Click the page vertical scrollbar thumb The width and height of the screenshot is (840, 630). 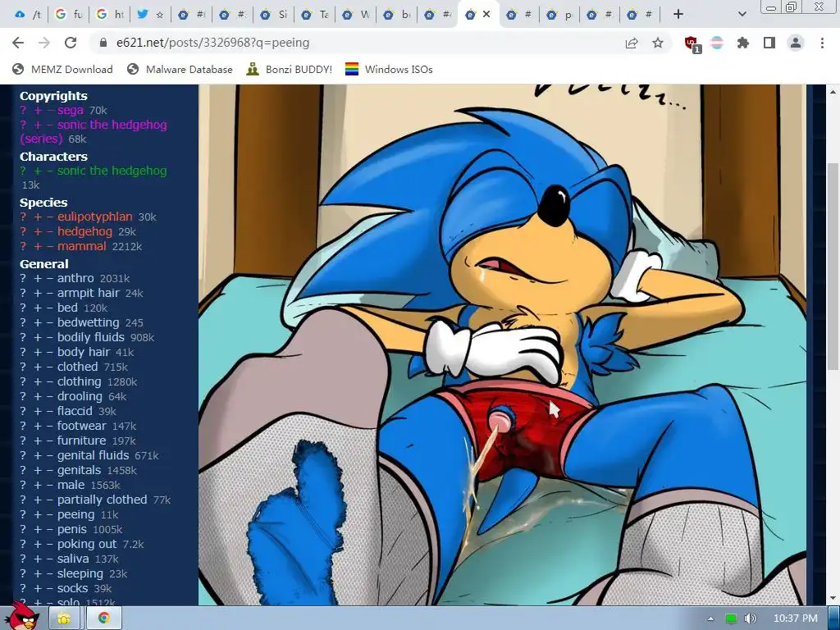pos(833,267)
